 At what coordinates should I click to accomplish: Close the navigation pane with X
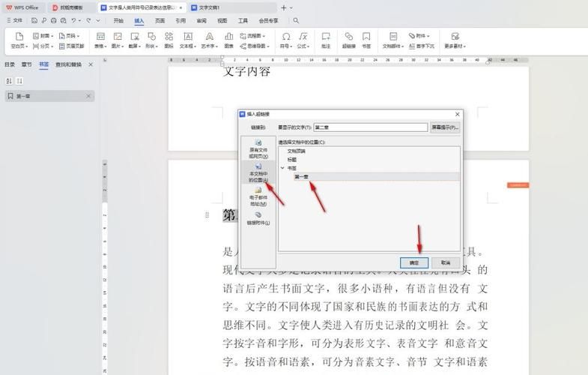91,64
